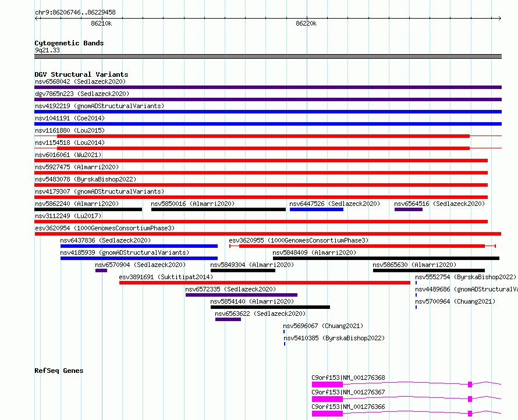The height and width of the screenshot is (420, 518).
Task: Select the black nsv5848409 variant bar
Action: point(386,258)
